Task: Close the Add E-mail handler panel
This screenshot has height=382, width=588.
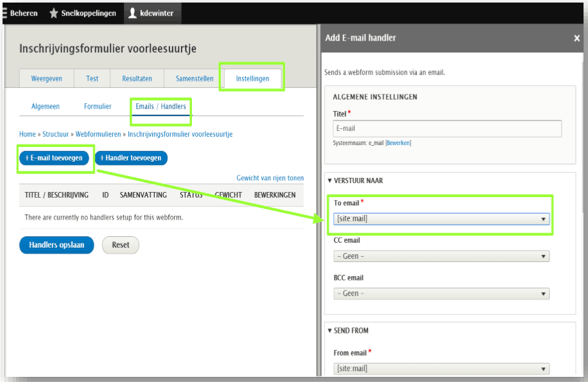Action: [x=576, y=39]
